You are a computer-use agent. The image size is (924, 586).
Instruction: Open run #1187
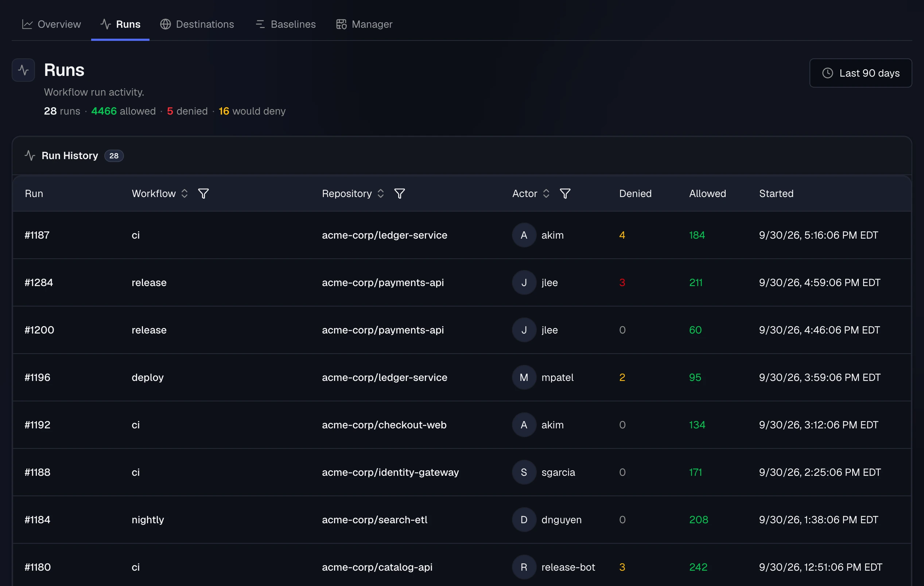37,235
